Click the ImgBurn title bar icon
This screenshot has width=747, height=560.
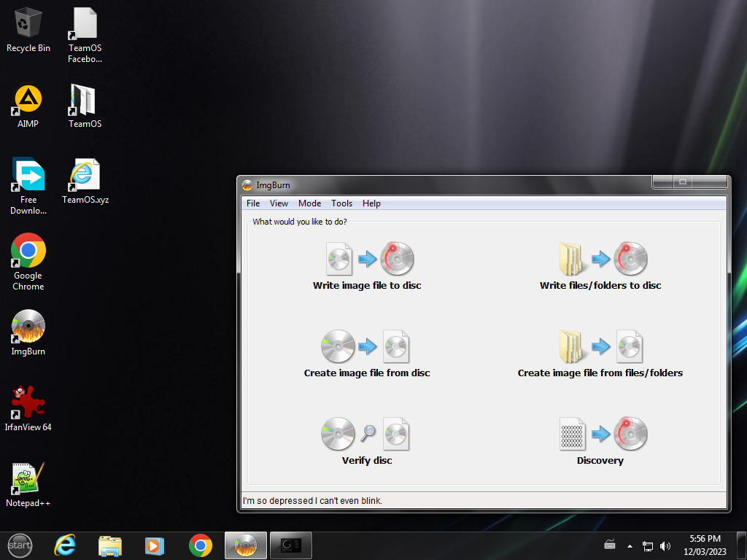tap(247, 185)
